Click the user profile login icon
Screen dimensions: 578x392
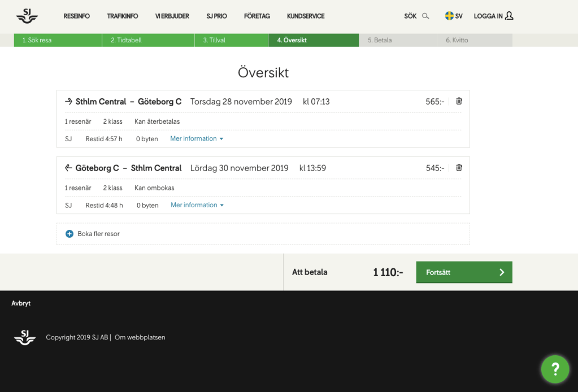pos(509,16)
